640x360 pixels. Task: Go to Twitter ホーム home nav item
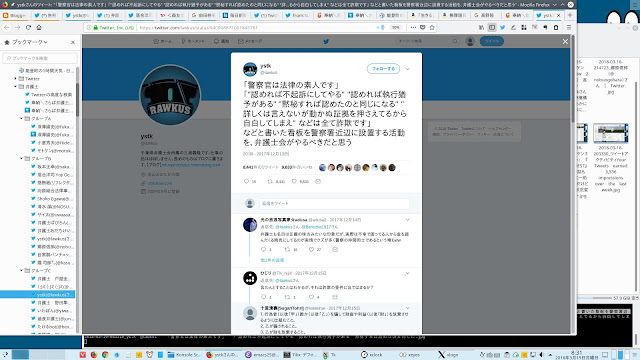162,41
